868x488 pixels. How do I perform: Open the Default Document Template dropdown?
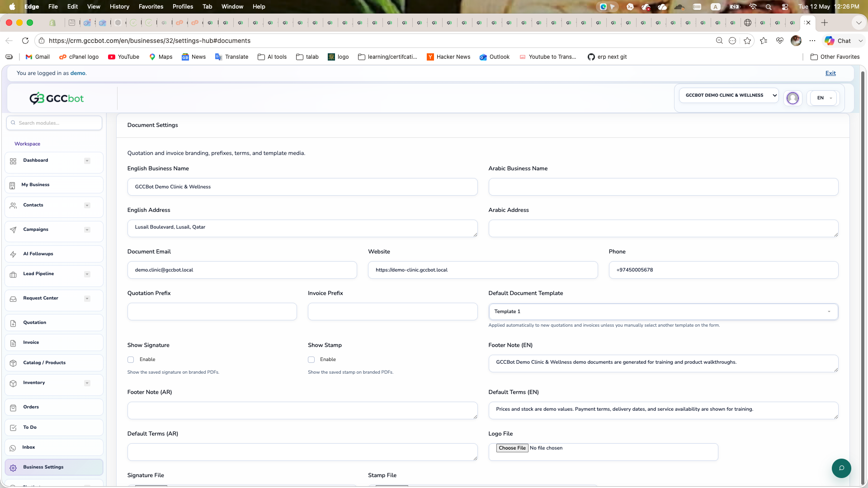[x=663, y=312]
